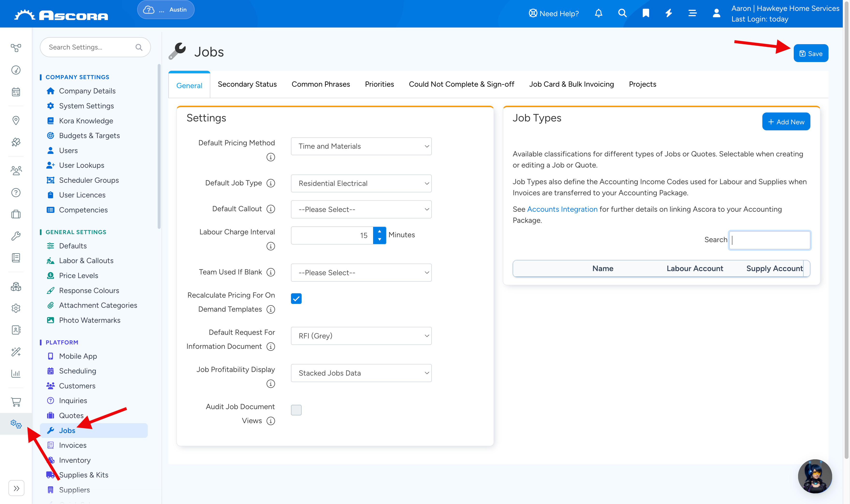Open the Need Help lifebuoy link
The width and height of the screenshot is (850, 504).
pos(554,14)
